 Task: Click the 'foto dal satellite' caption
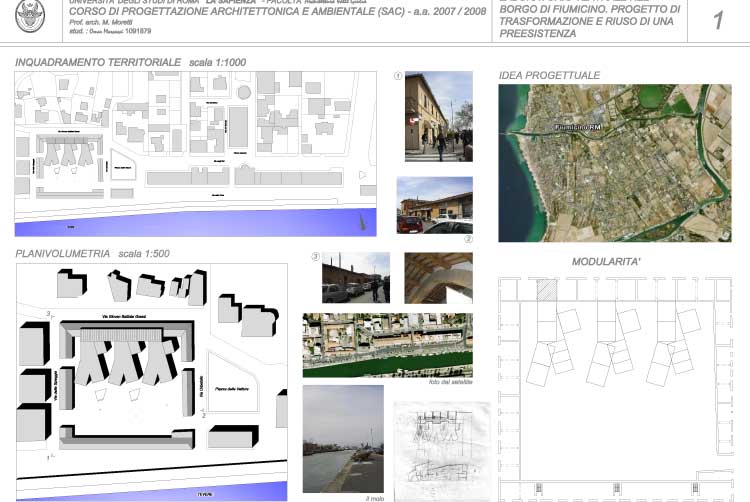451,382
